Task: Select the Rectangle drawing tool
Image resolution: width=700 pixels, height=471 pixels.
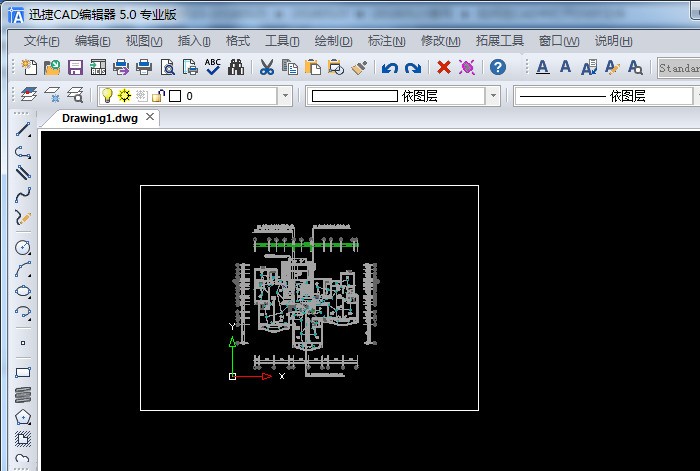Action: pos(23,372)
